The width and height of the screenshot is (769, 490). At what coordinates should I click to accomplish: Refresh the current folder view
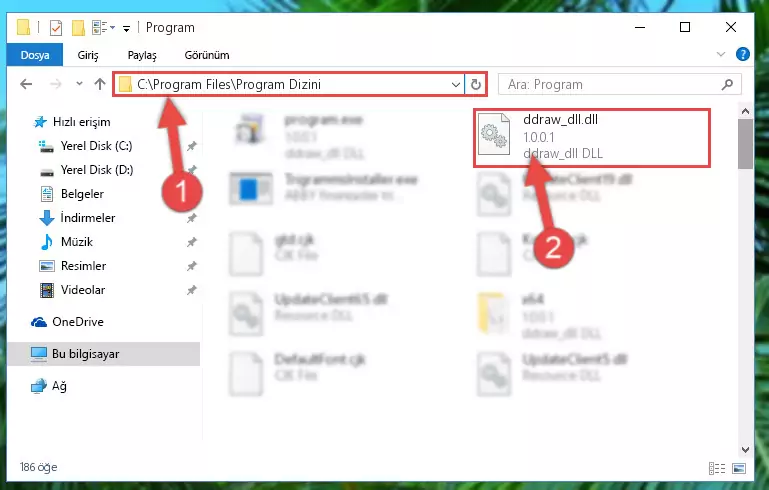(476, 84)
